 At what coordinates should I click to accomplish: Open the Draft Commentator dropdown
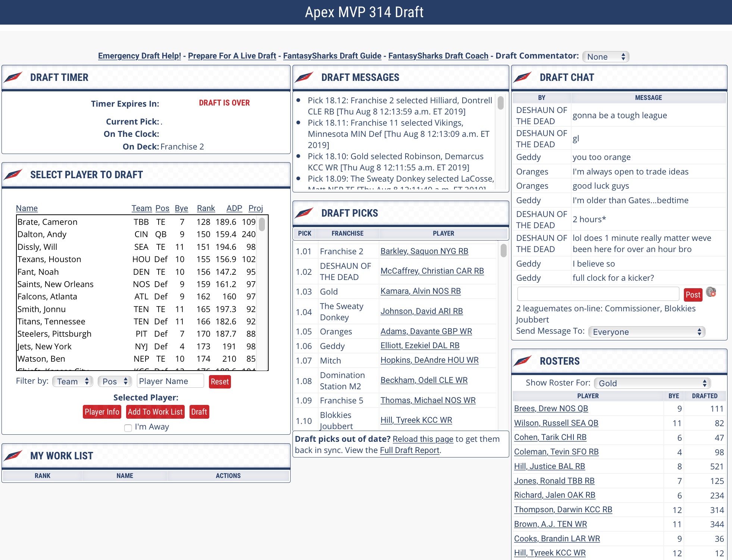606,57
